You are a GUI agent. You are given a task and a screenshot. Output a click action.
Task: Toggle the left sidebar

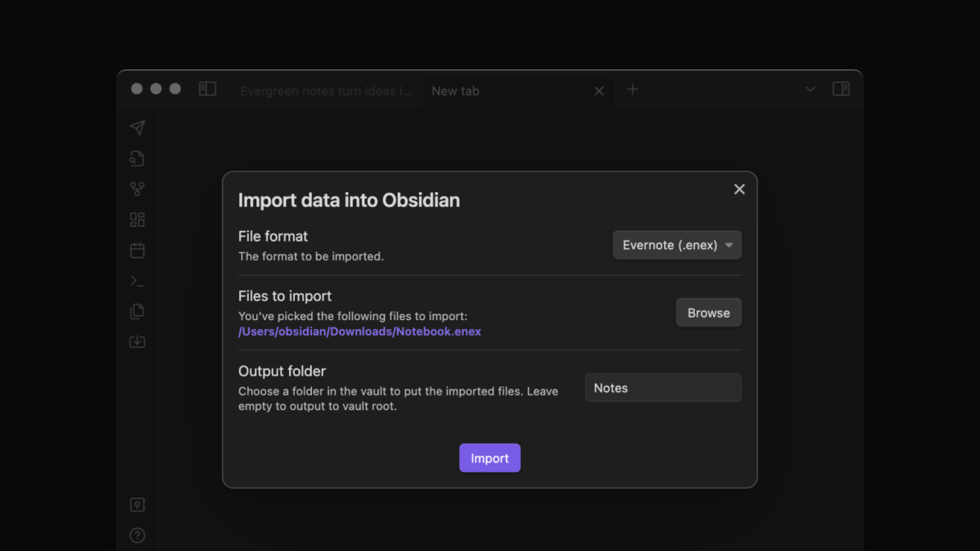207,89
